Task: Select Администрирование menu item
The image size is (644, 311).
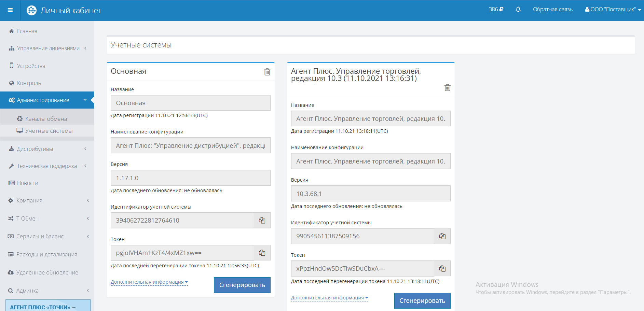Action: point(47,100)
